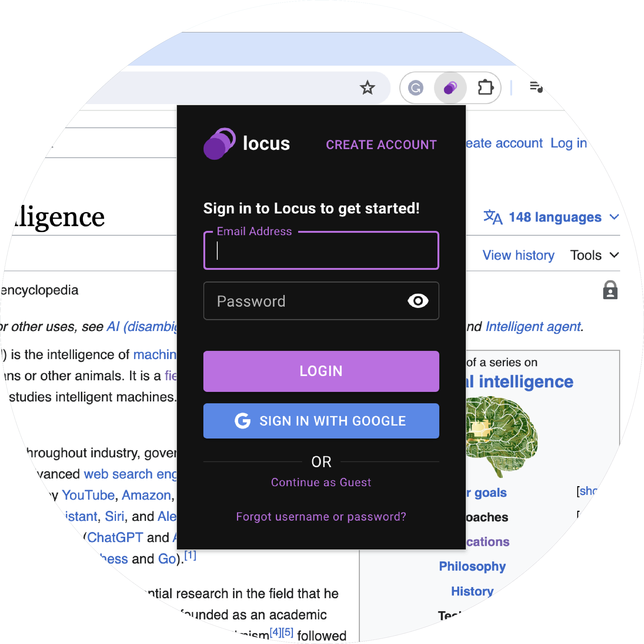The height and width of the screenshot is (644, 644).
Task: Click the page protection padlock icon
Action: [610, 290]
